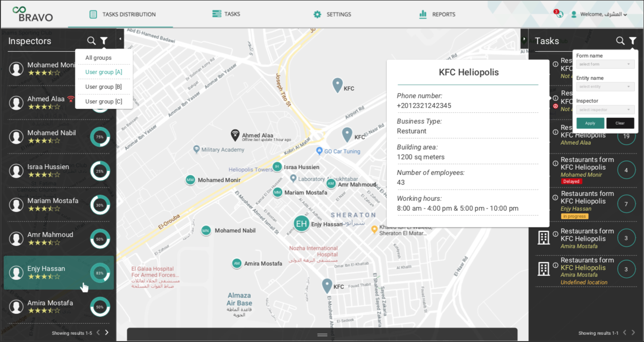Select User group [C] in filter menu
The width and height of the screenshot is (644, 342).
(104, 101)
